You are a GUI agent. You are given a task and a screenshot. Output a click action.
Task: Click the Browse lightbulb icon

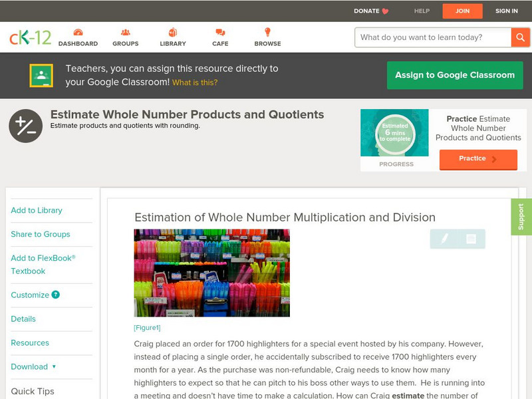pyautogui.click(x=267, y=31)
